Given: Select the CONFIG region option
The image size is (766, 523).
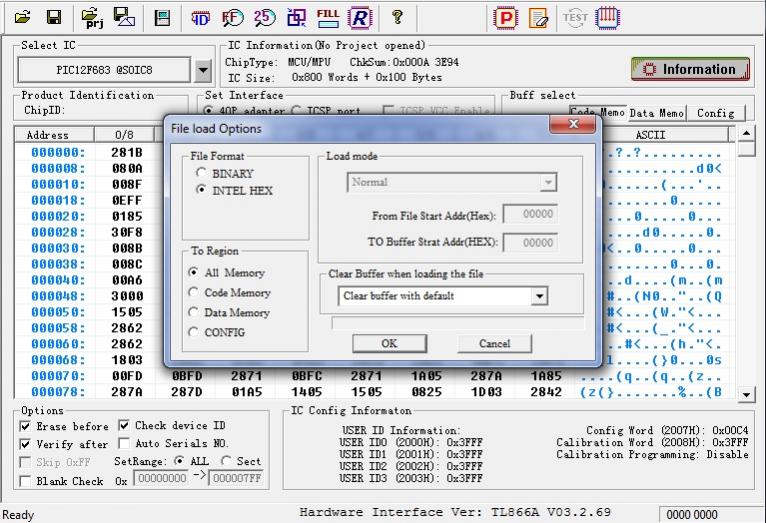Looking at the screenshot, I should coord(194,332).
